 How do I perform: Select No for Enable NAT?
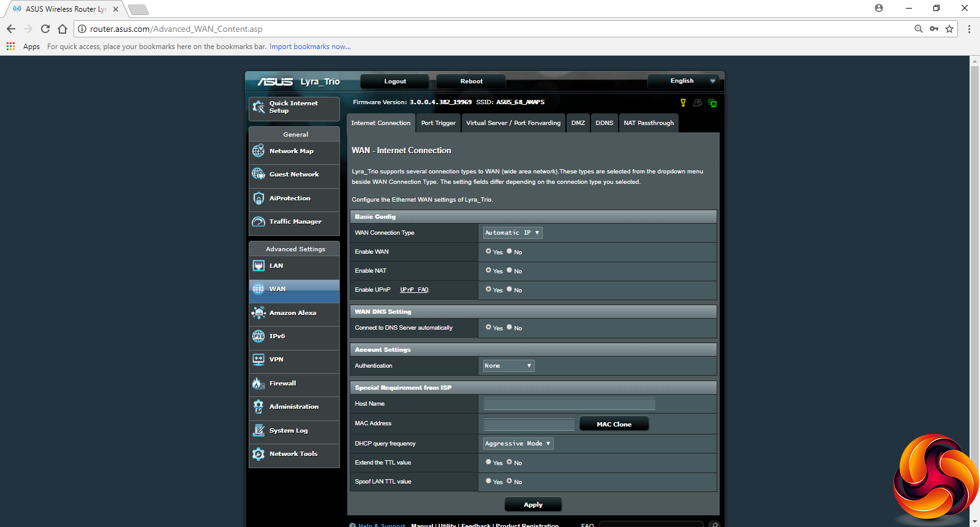click(x=509, y=270)
